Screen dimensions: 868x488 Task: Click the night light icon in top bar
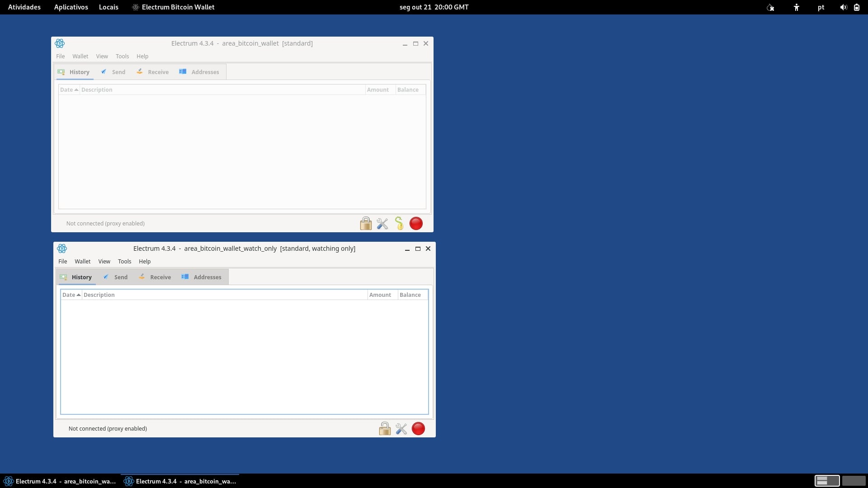pos(770,7)
